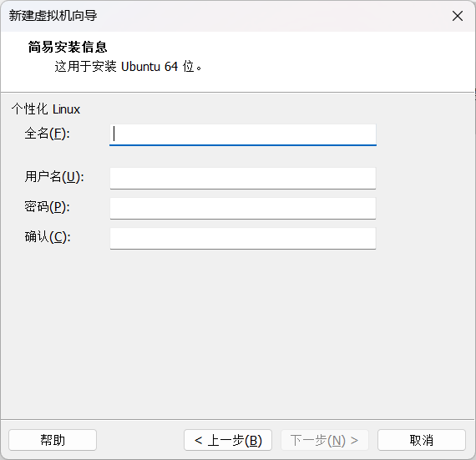The image size is (476, 460).
Task: Click the 新建虚拟机向导 title bar text
Action: [53, 16]
